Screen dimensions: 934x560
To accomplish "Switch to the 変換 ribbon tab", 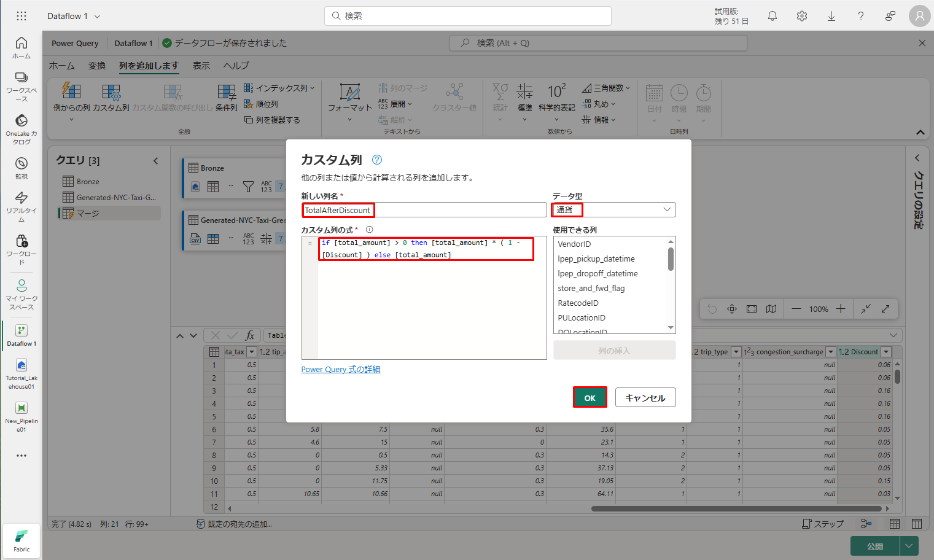I will [97, 66].
